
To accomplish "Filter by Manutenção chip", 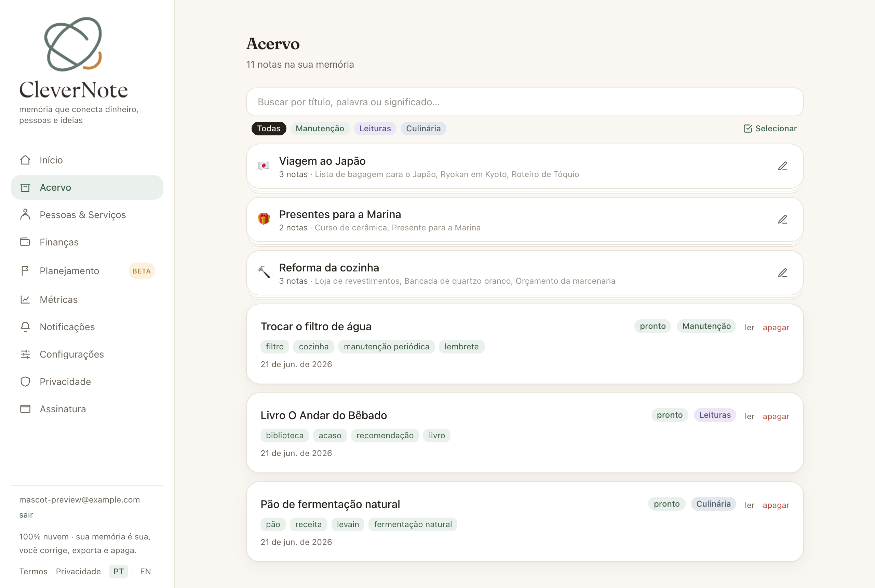I will click(x=320, y=129).
